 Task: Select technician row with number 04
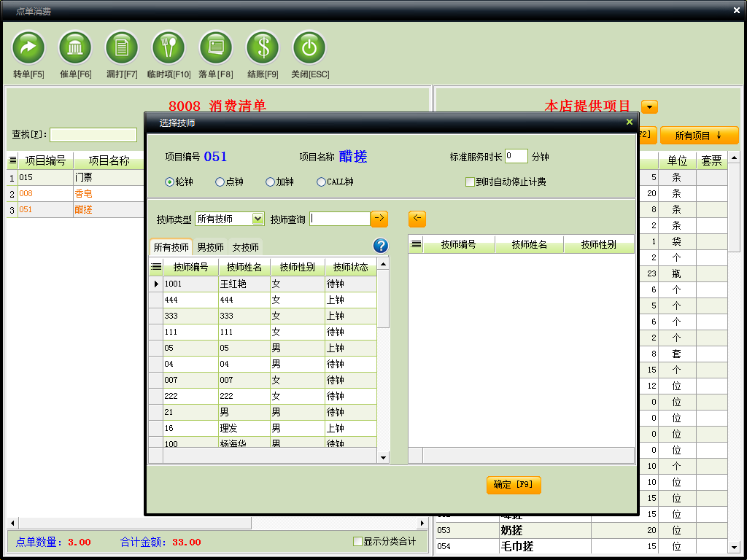pyautogui.click(x=263, y=364)
